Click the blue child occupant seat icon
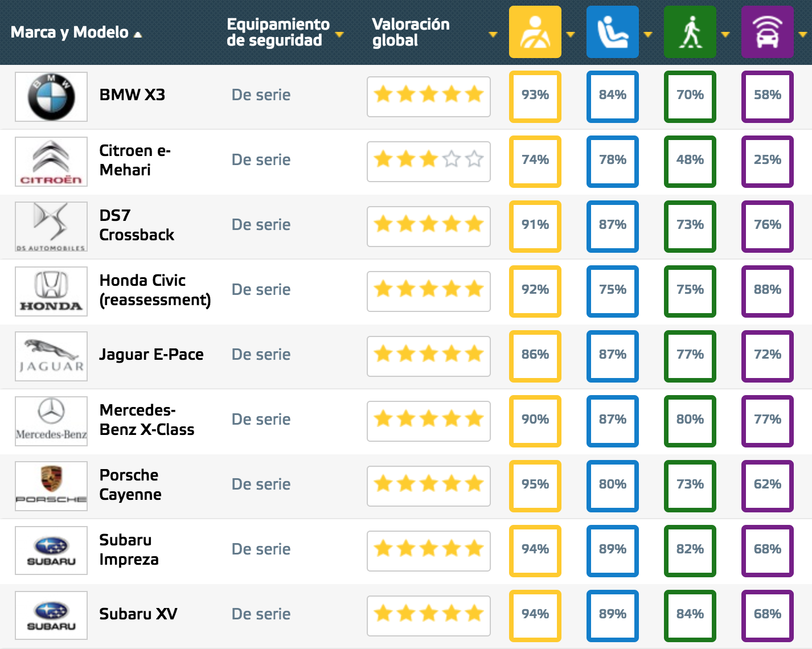 612,32
